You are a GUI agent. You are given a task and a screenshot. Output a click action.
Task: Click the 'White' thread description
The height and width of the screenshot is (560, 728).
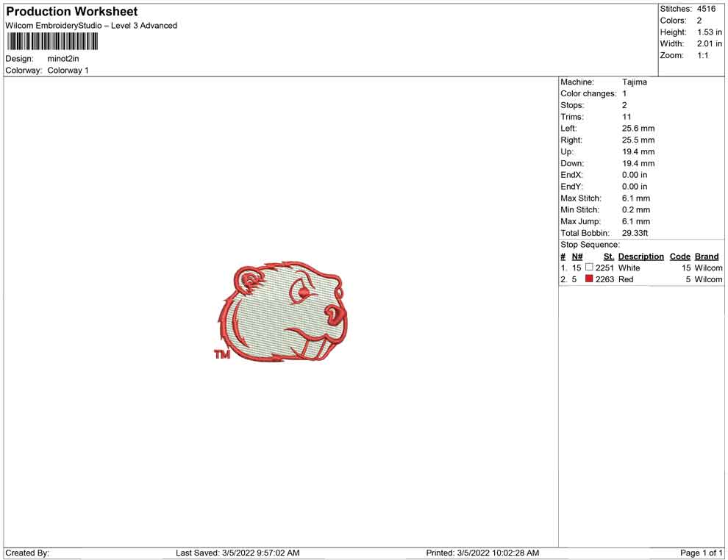(x=629, y=268)
